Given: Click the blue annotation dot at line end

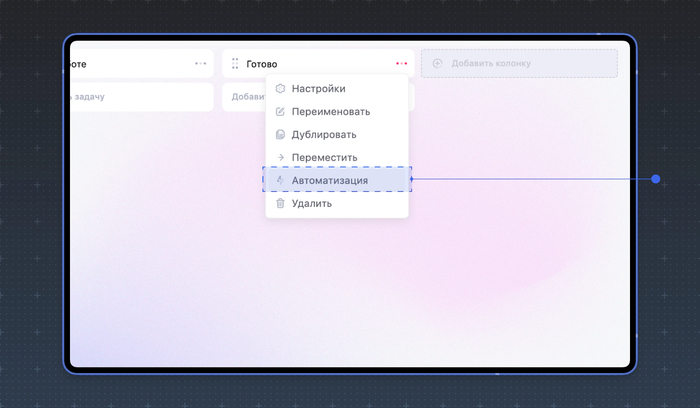Looking at the screenshot, I should click(656, 179).
